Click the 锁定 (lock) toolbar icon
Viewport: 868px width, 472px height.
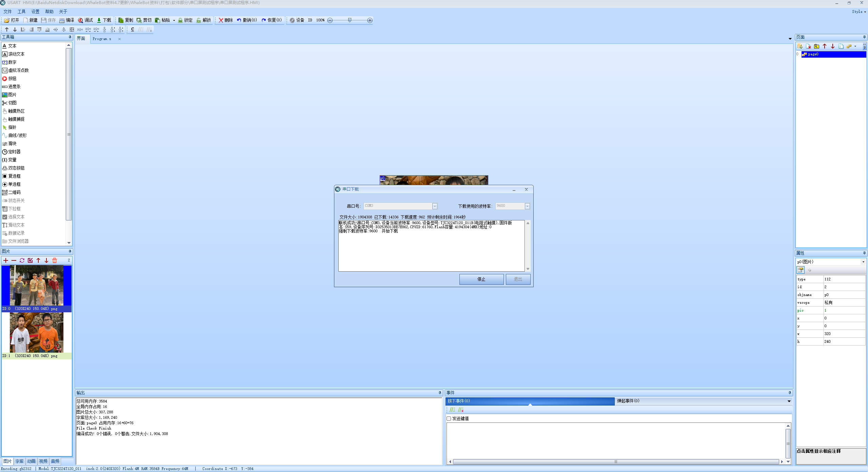coord(180,20)
